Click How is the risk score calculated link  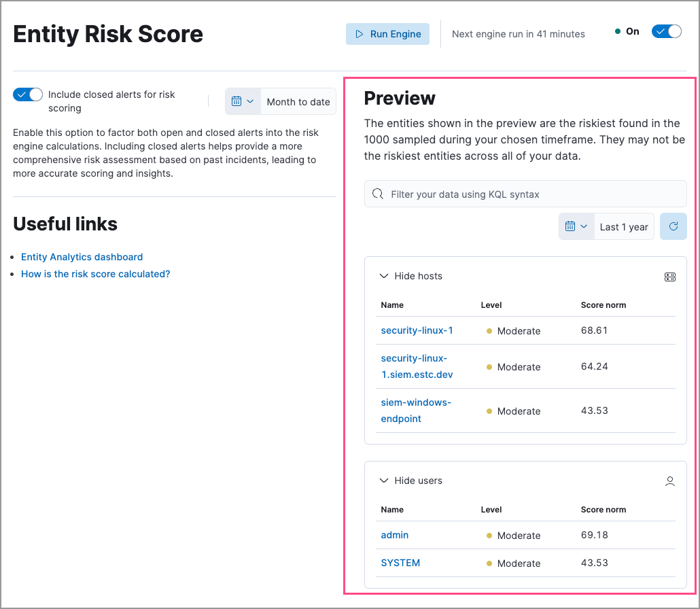(x=95, y=273)
